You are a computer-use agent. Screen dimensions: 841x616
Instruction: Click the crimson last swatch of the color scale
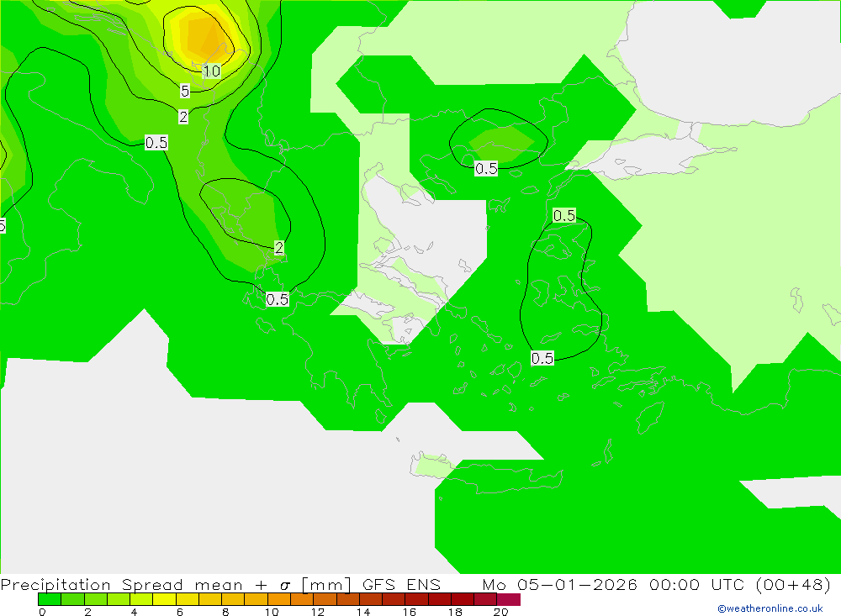click(x=509, y=599)
